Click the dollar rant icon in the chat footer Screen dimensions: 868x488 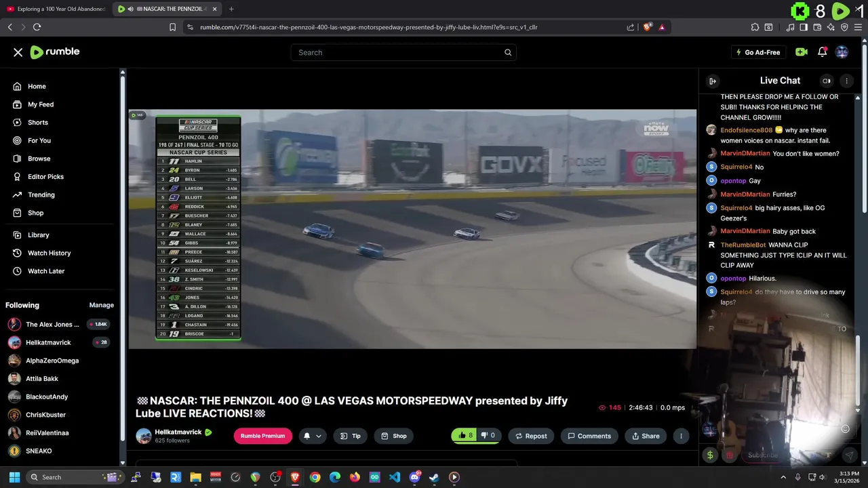click(x=710, y=455)
